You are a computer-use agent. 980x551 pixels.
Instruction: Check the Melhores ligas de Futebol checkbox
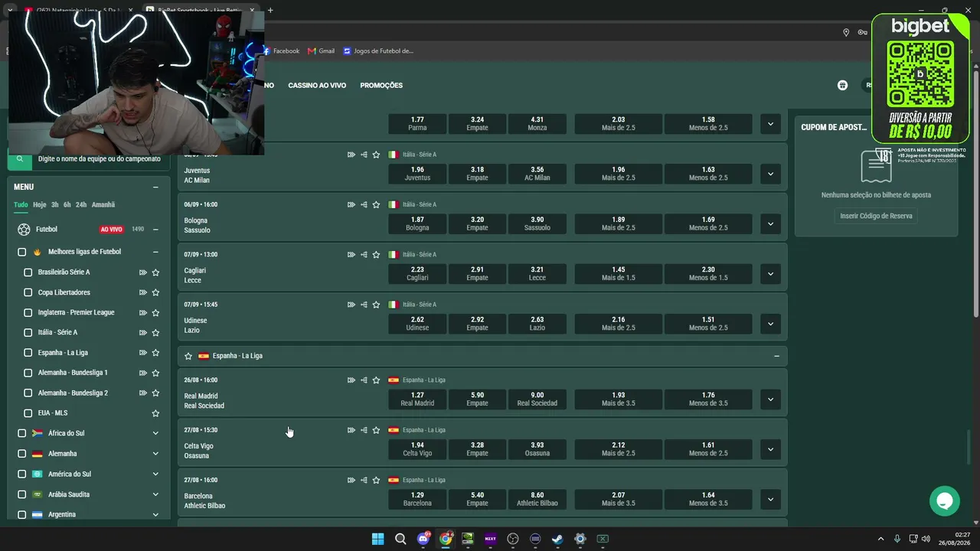point(22,252)
